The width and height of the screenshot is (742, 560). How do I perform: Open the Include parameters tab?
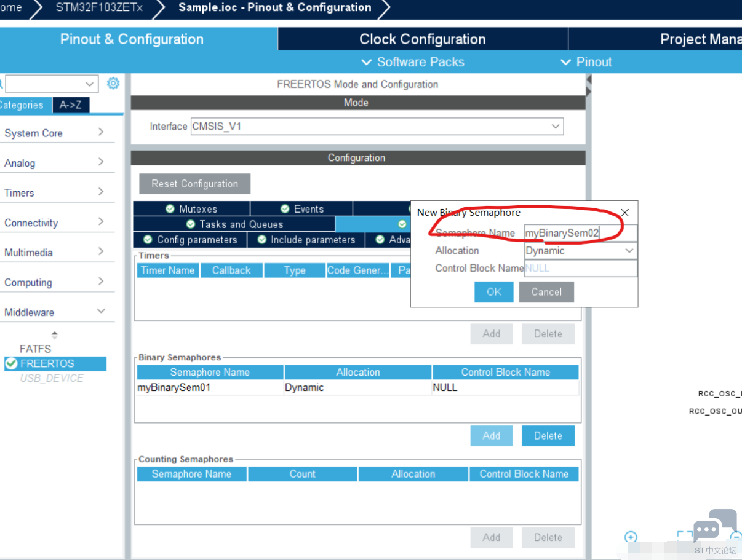coord(306,240)
